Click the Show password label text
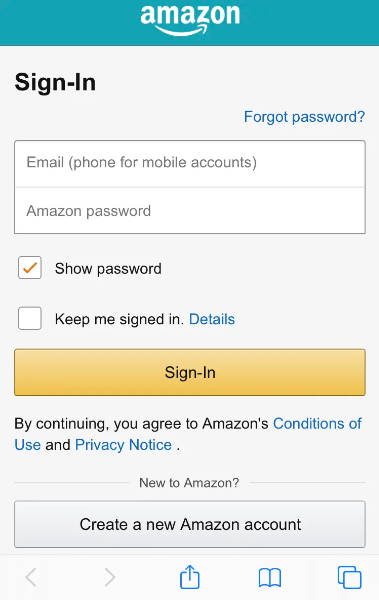Viewport: 379px width, 600px height. [x=108, y=269]
